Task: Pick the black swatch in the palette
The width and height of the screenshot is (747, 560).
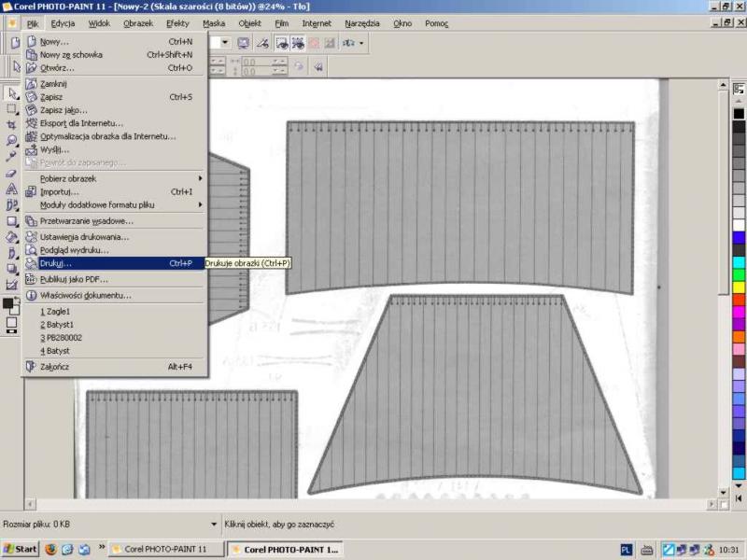Action: pyautogui.click(x=739, y=114)
